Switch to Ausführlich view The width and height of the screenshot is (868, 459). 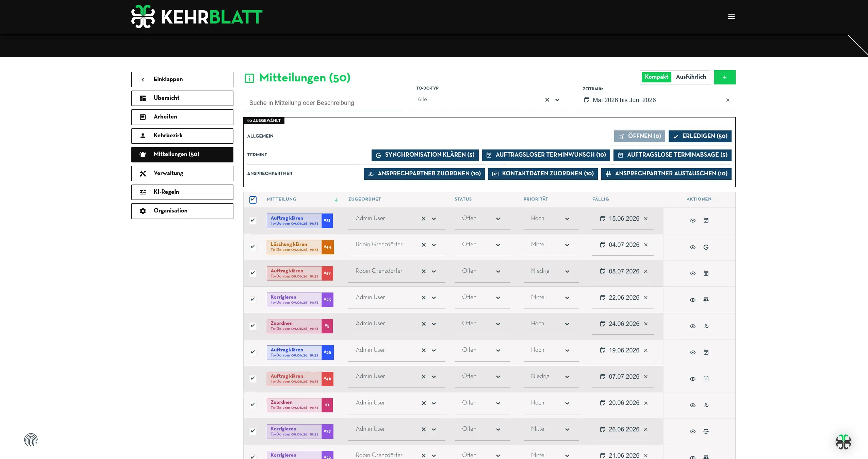[691, 77]
